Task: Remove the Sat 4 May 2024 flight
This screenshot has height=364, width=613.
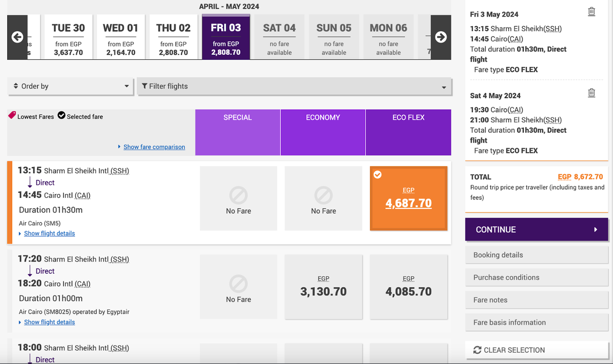Action: pyautogui.click(x=592, y=92)
